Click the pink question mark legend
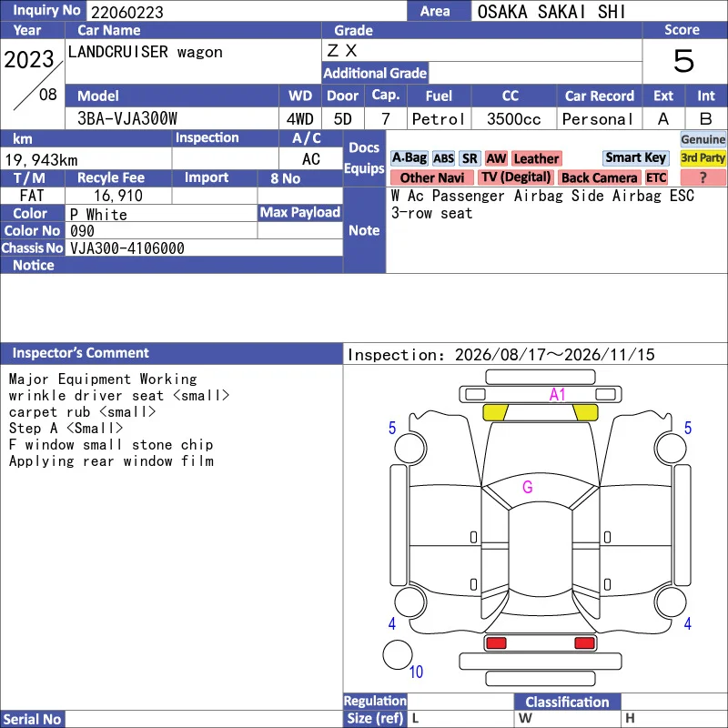 (x=703, y=177)
